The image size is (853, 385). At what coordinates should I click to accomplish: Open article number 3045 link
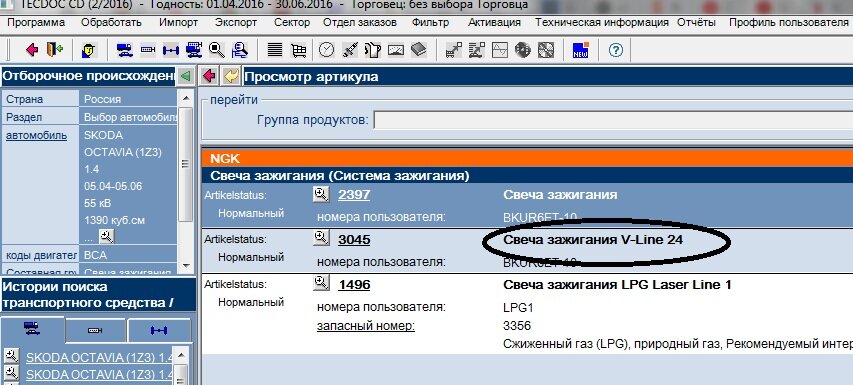[354, 239]
